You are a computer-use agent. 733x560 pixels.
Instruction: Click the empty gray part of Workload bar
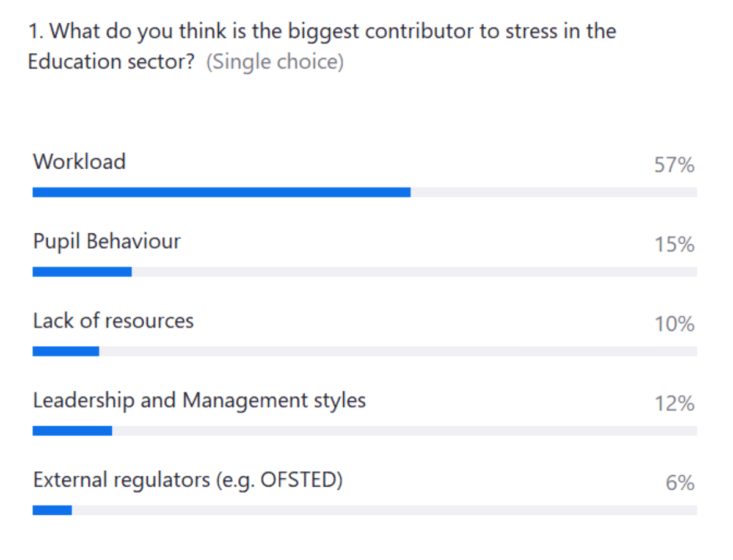point(553,192)
